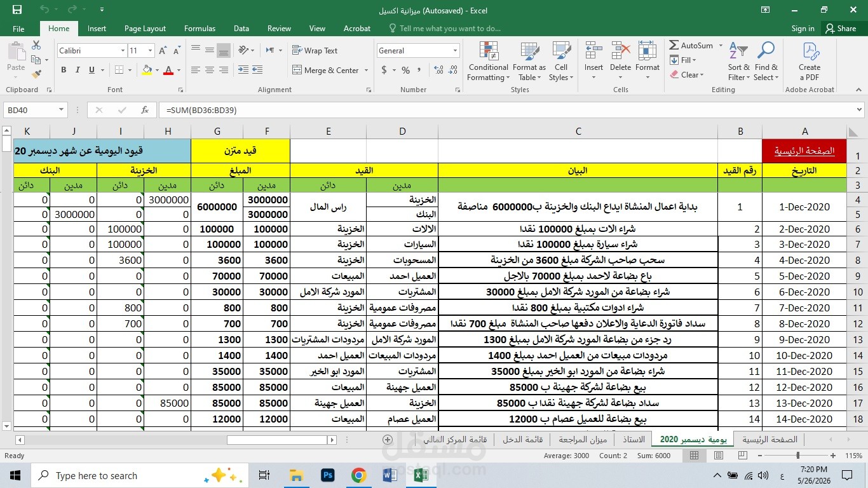Click the Borders icon in Font group

point(119,71)
